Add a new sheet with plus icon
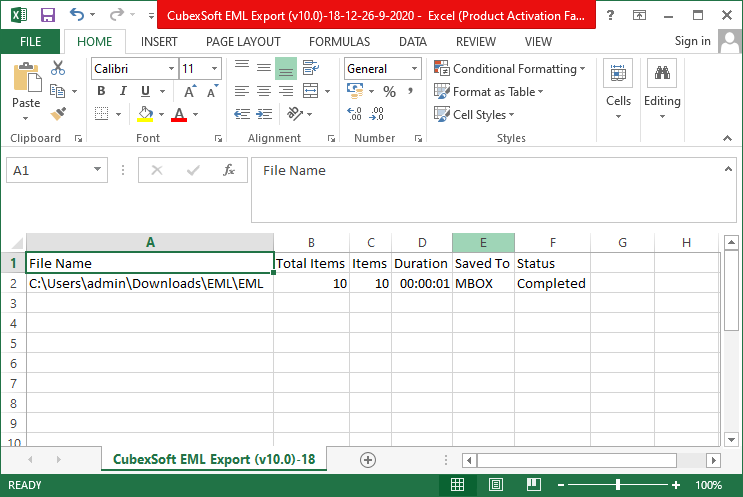The height and width of the screenshot is (497, 743). tap(368, 460)
